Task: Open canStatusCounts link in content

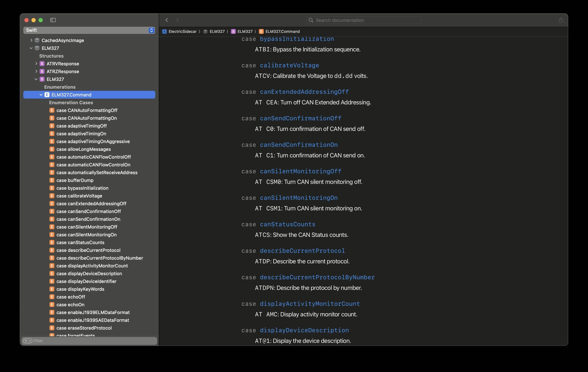Action: pyautogui.click(x=288, y=224)
